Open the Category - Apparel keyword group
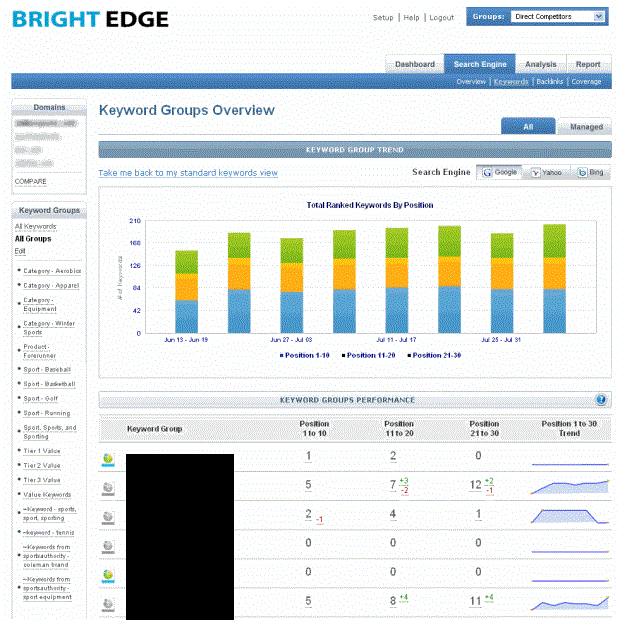 (51, 285)
